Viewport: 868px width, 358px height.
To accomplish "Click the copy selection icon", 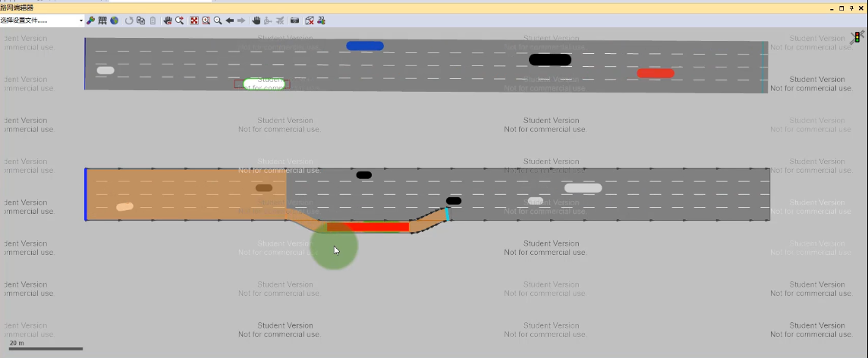I will [140, 20].
